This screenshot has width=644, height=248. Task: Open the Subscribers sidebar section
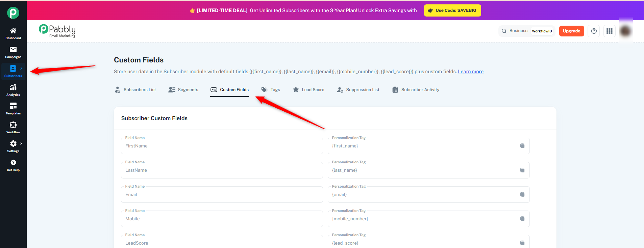(x=13, y=71)
